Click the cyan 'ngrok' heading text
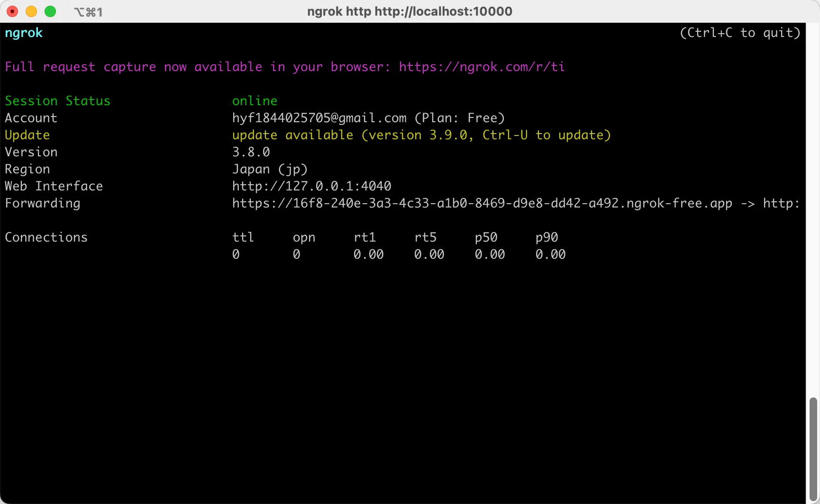Image resolution: width=820 pixels, height=504 pixels. click(x=24, y=33)
